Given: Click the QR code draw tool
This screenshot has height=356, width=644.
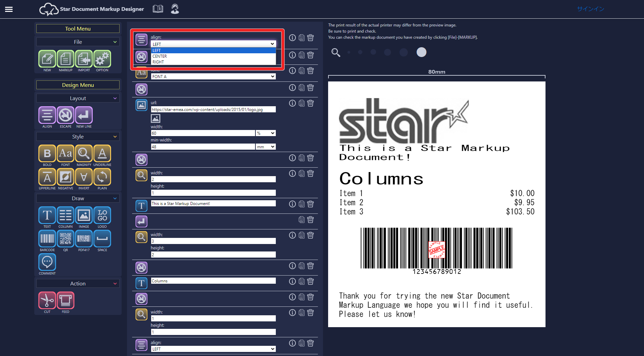Looking at the screenshot, I should (x=66, y=239).
